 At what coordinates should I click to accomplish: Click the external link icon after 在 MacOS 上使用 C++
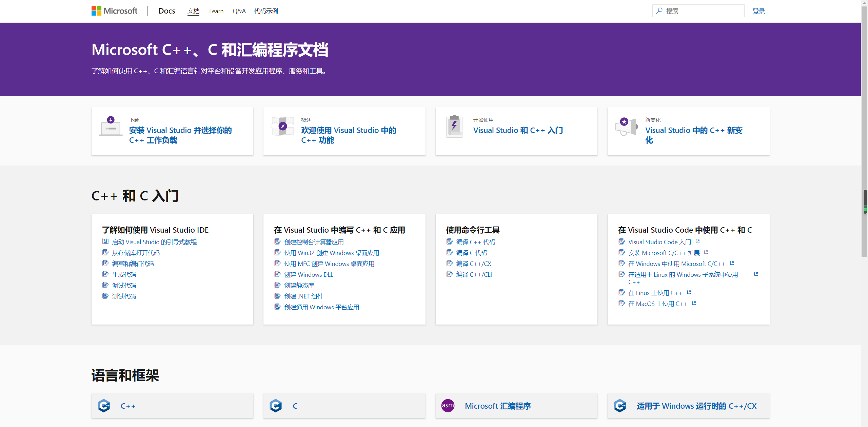(694, 303)
